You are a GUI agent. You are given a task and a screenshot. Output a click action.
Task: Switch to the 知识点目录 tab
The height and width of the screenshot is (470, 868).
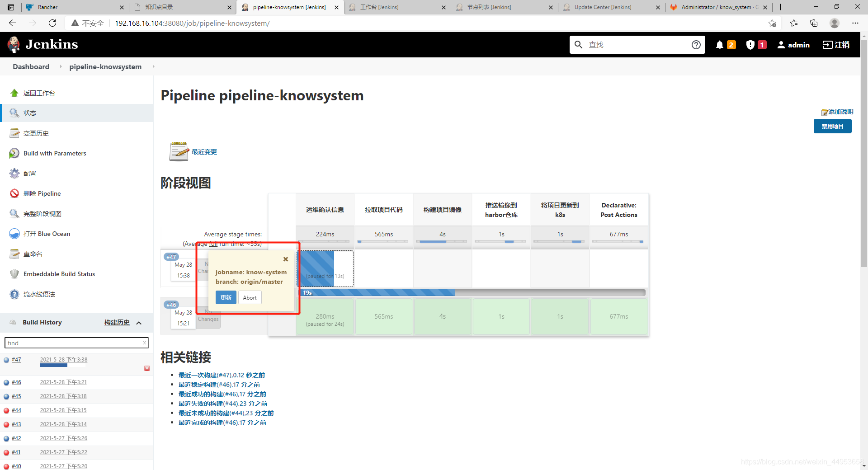point(183,7)
